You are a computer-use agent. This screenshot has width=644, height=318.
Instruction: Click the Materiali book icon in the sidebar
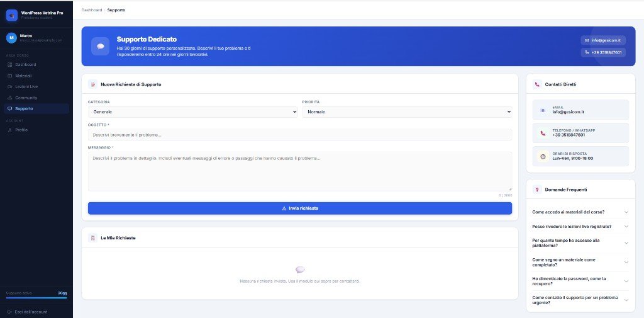coord(10,76)
